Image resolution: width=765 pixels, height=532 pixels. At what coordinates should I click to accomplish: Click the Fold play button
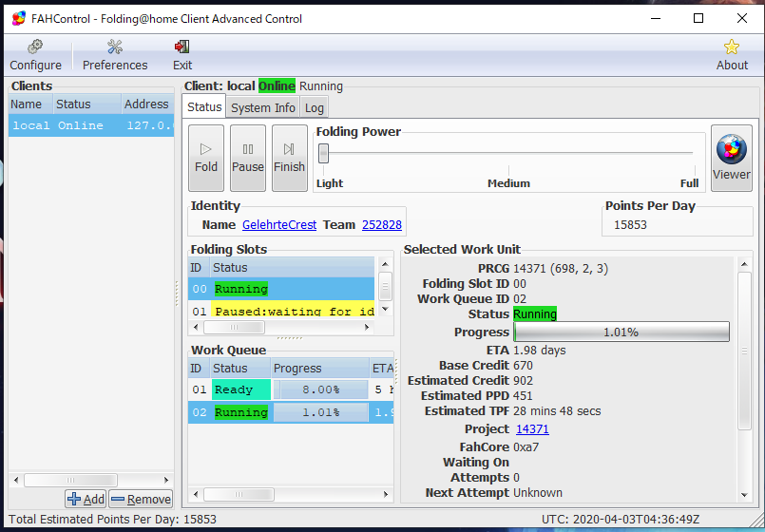(206, 158)
